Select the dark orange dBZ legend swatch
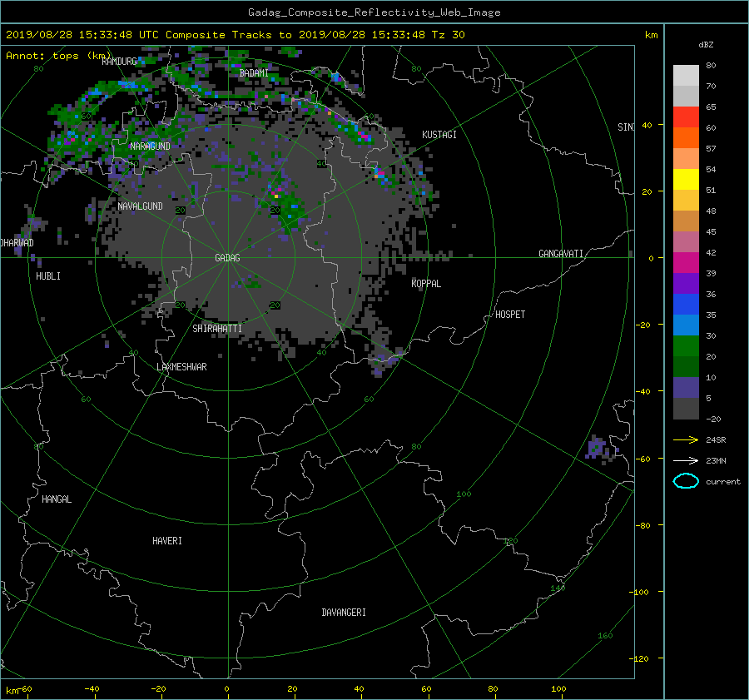This screenshot has height=700, width=749. (x=686, y=137)
